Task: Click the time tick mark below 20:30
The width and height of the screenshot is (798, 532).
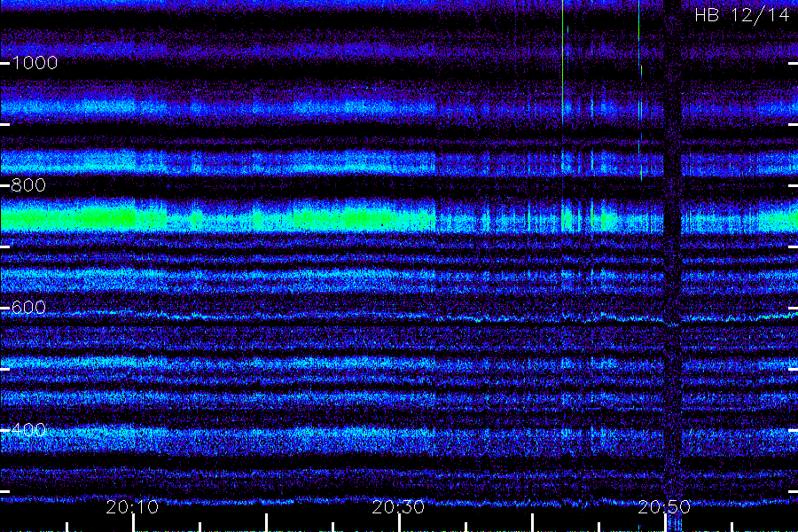Action: click(399, 523)
